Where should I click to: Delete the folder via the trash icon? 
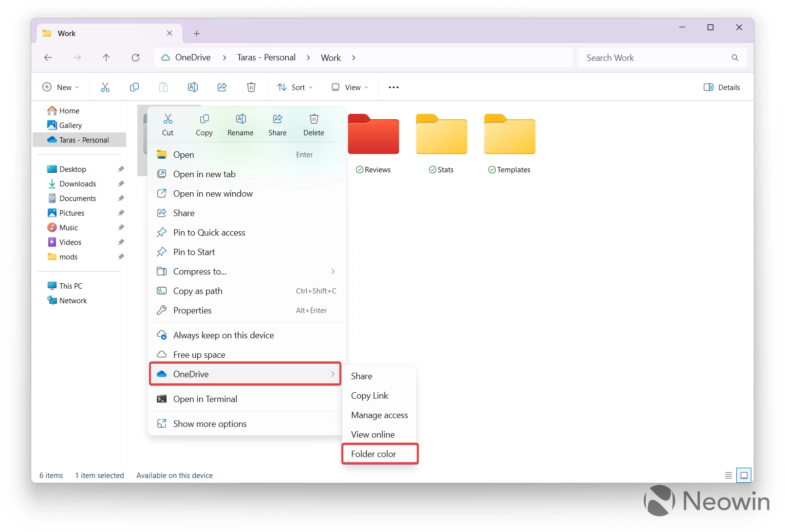coord(313,125)
